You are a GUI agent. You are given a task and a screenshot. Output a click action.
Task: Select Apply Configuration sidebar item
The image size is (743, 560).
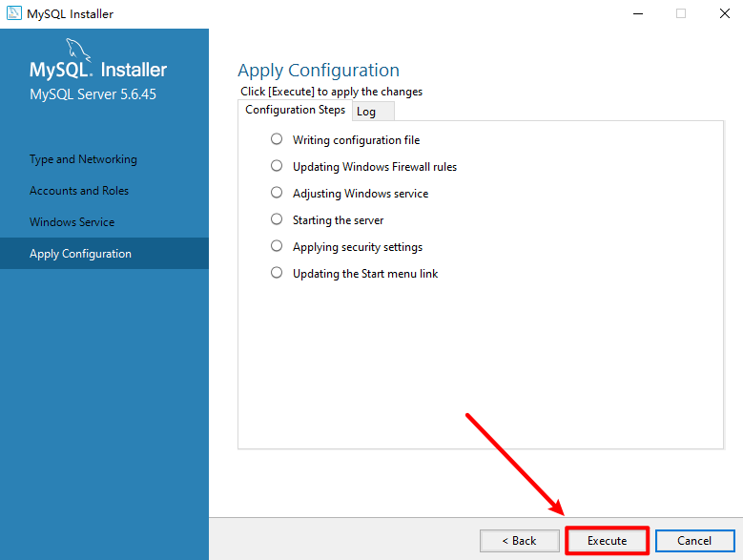[80, 254]
